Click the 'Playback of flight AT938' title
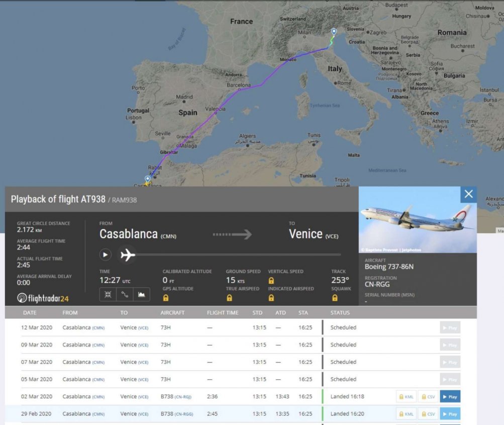 [x=58, y=199]
